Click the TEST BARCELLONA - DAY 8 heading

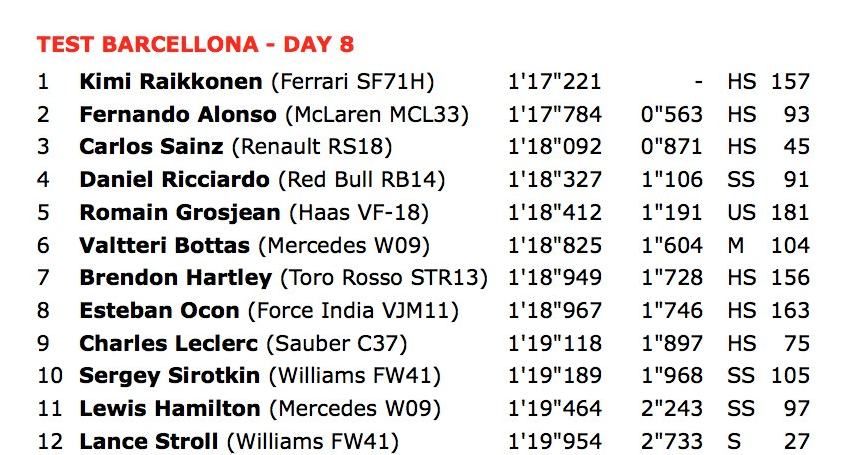pyautogui.click(x=195, y=44)
